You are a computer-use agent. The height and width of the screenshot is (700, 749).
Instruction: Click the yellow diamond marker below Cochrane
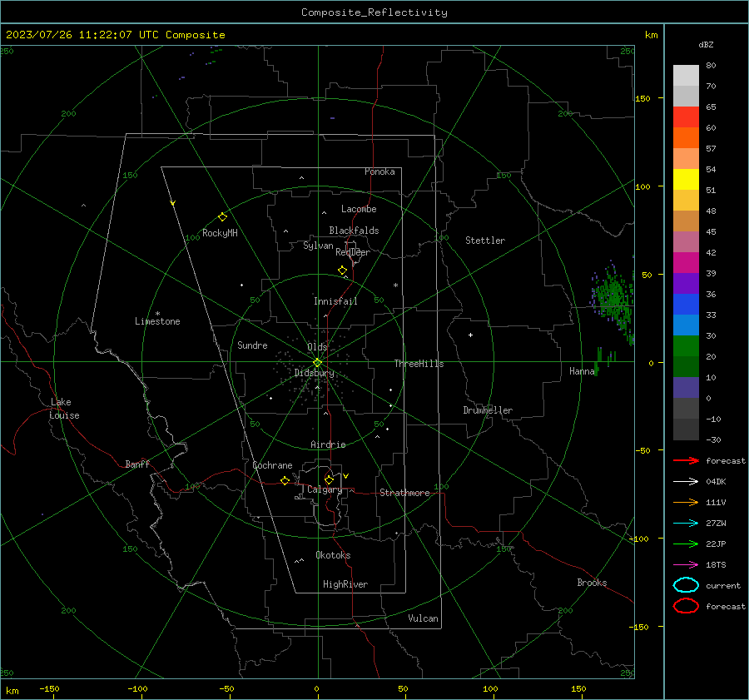[x=285, y=480]
